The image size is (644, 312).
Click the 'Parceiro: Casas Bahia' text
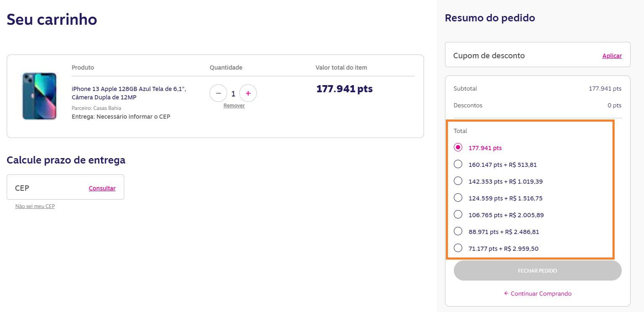pos(97,108)
